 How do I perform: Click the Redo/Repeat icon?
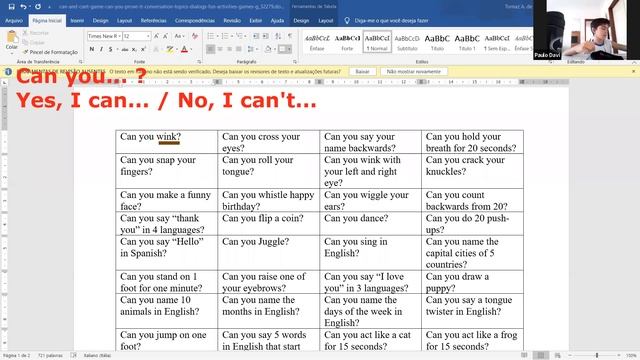(38, 7)
